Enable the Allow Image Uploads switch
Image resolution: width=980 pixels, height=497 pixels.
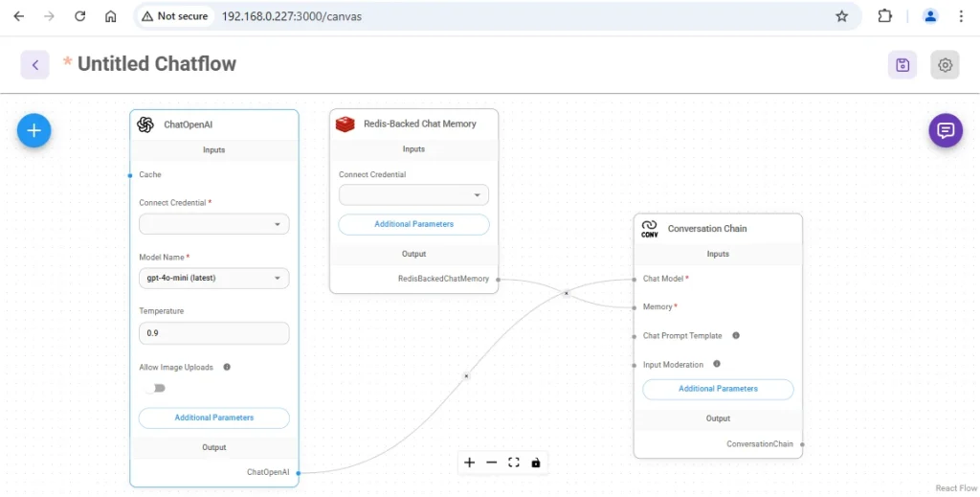click(x=155, y=388)
